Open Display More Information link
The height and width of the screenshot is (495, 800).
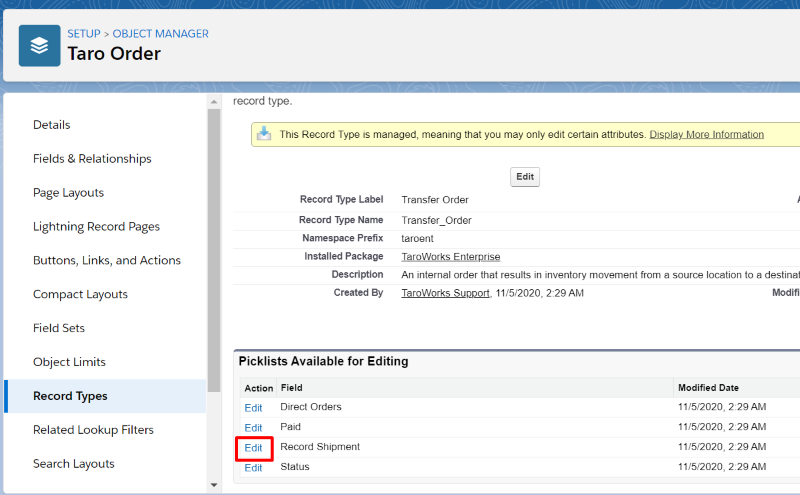tap(706, 134)
